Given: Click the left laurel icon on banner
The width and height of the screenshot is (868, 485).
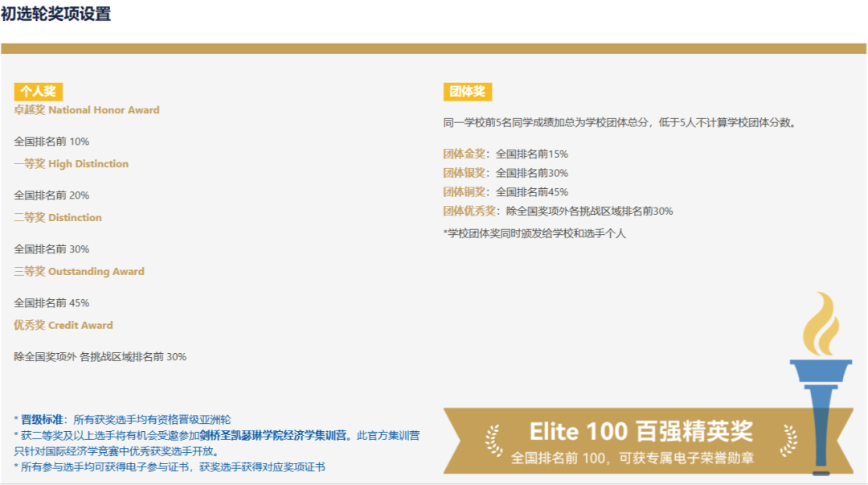Looking at the screenshot, I should tap(493, 441).
